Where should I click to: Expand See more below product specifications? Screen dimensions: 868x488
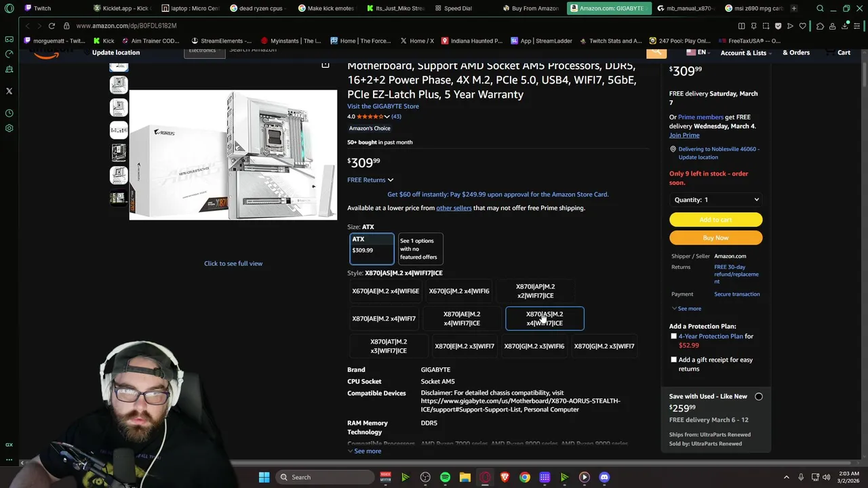click(364, 451)
